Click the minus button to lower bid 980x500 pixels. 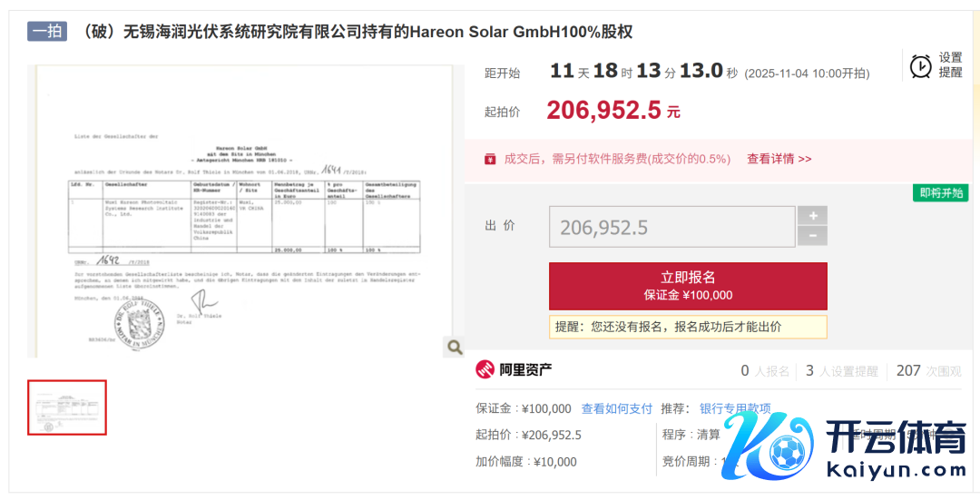click(x=812, y=236)
